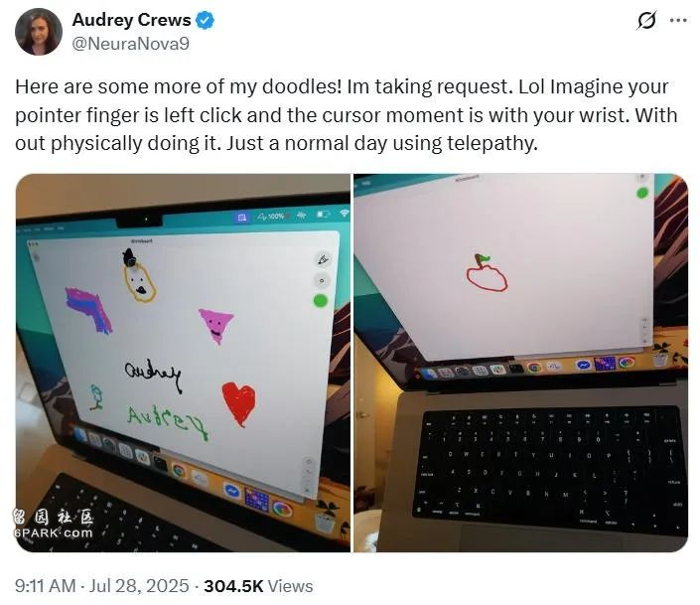Select the pen tool in left photo whiteboard

(324, 259)
